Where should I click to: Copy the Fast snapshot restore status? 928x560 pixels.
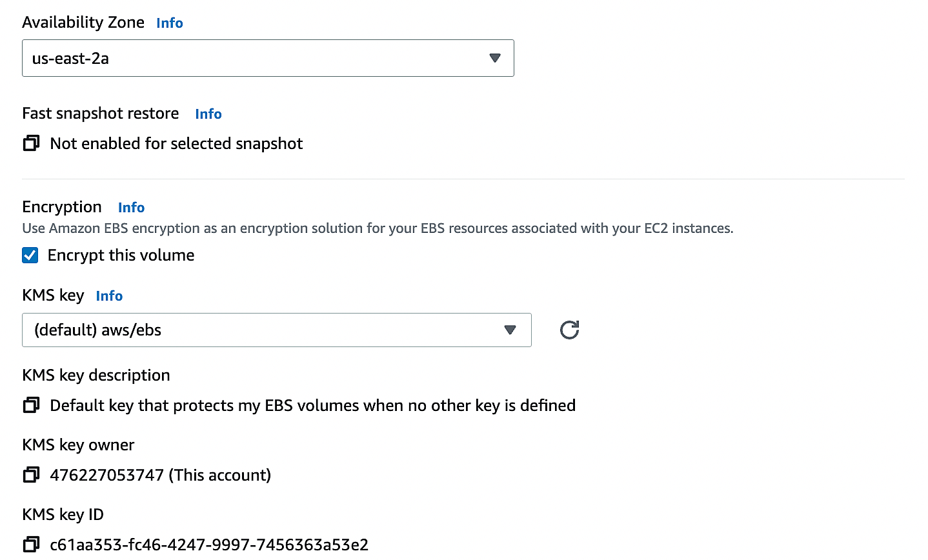[31, 143]
